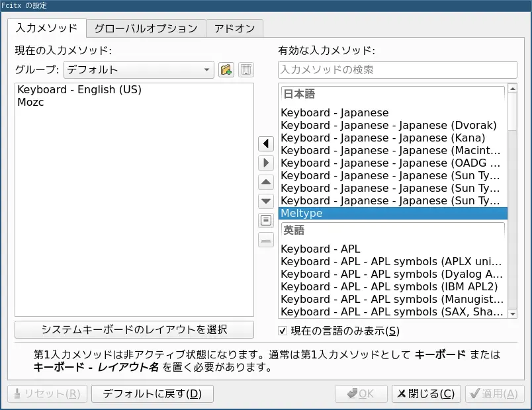Click the available list scrollbar down arrow
This screenshot has height=410, width=532.
(x=512, y=313)
